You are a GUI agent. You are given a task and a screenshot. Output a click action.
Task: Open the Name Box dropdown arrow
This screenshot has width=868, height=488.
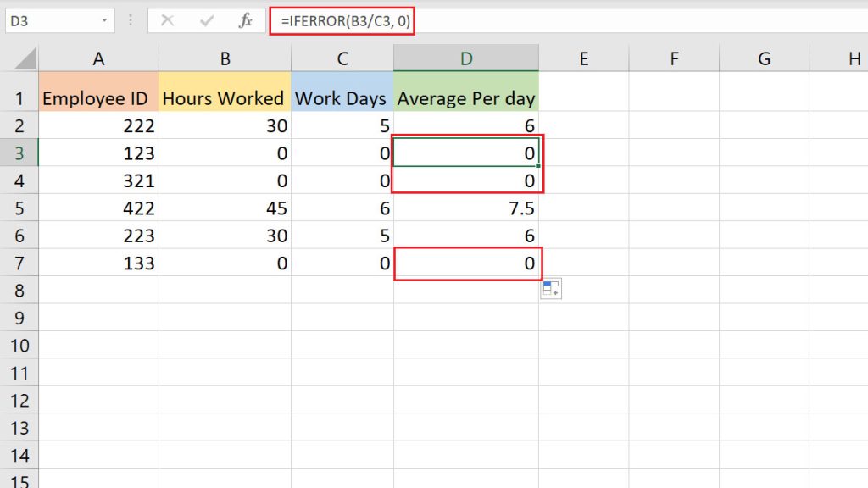pos(106,22)
